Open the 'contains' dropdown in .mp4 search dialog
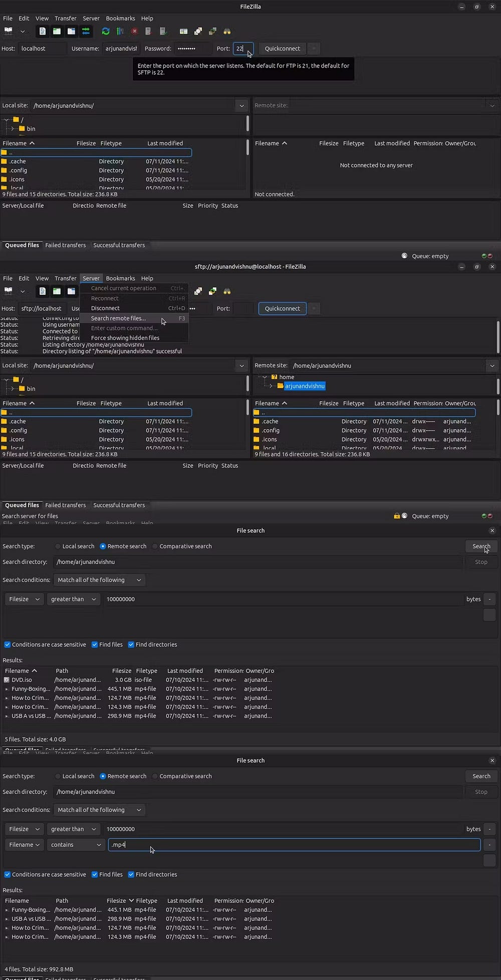The width and height of the screenshot is (501, 980). click(76, 845)
